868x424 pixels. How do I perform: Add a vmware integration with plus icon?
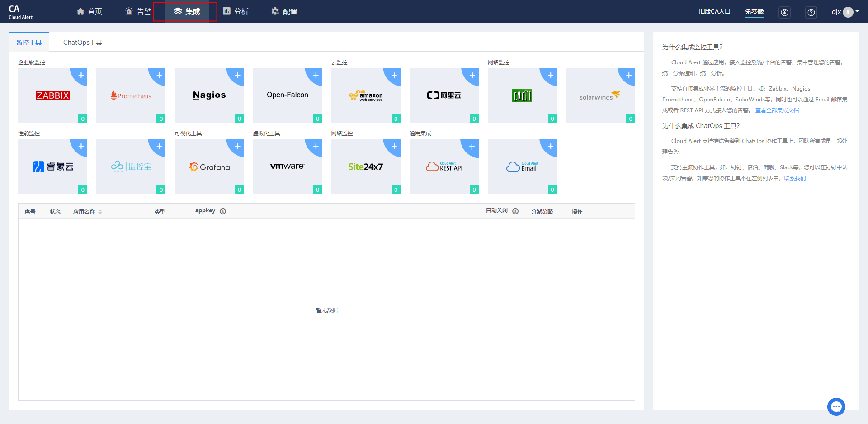coord(316,146)
